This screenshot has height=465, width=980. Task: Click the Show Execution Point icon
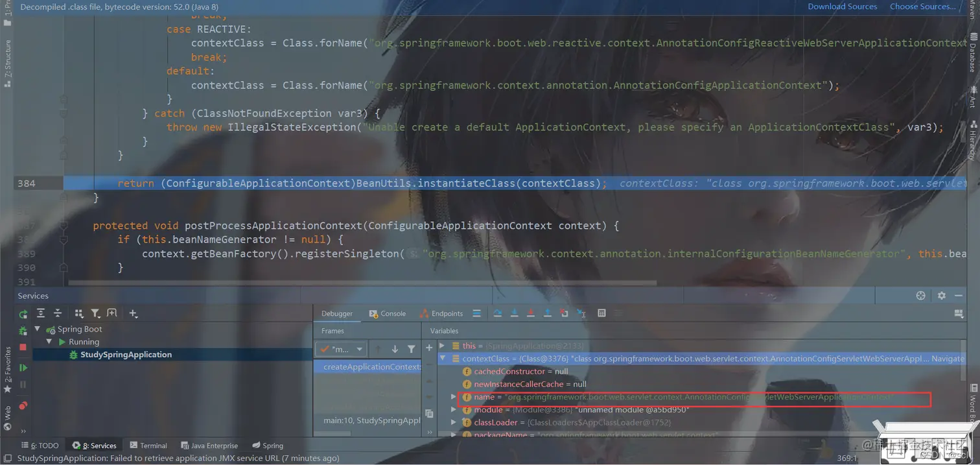tap(477, 313)
